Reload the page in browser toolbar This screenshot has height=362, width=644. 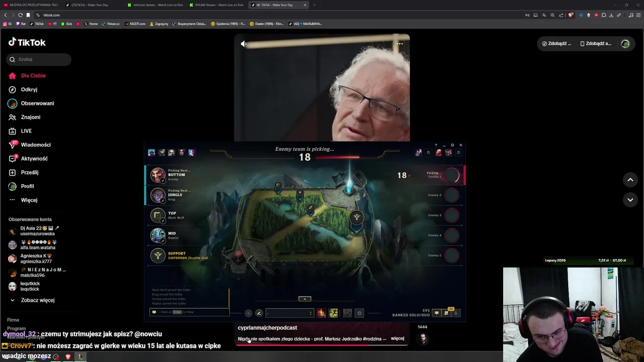[21, 15]
